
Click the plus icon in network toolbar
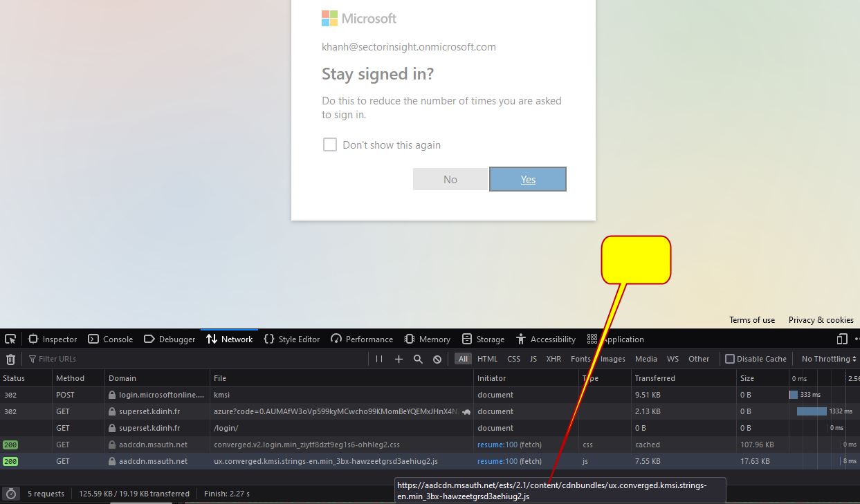[x=399, y=359]
